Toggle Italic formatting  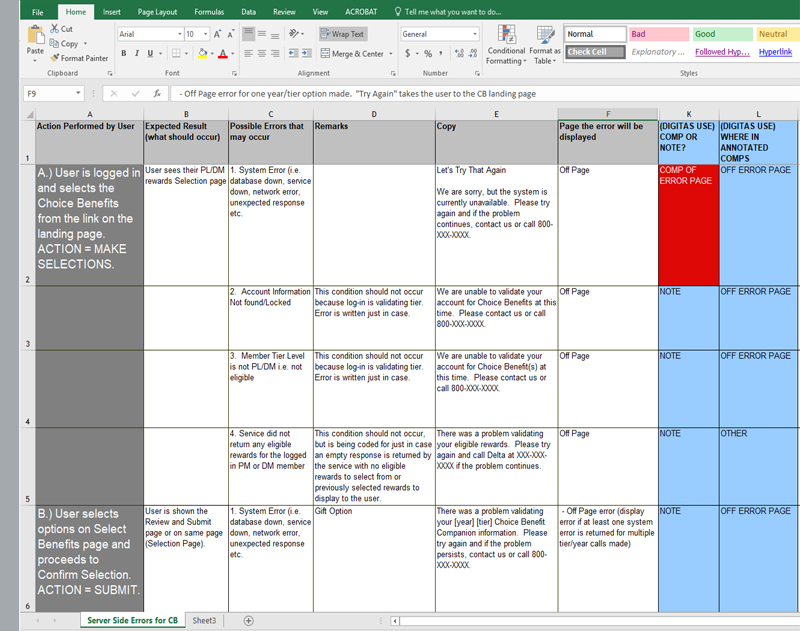point(136,53)
